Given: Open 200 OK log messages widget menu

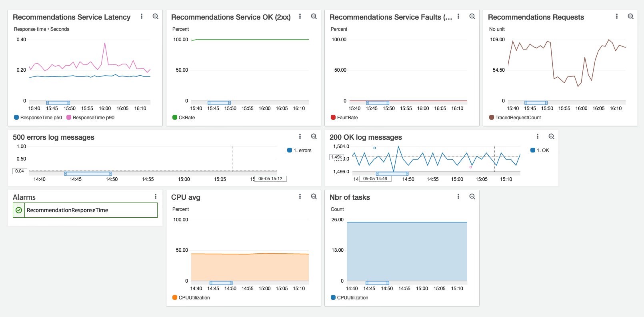Looking at the screenshot, I should [538, 136].
